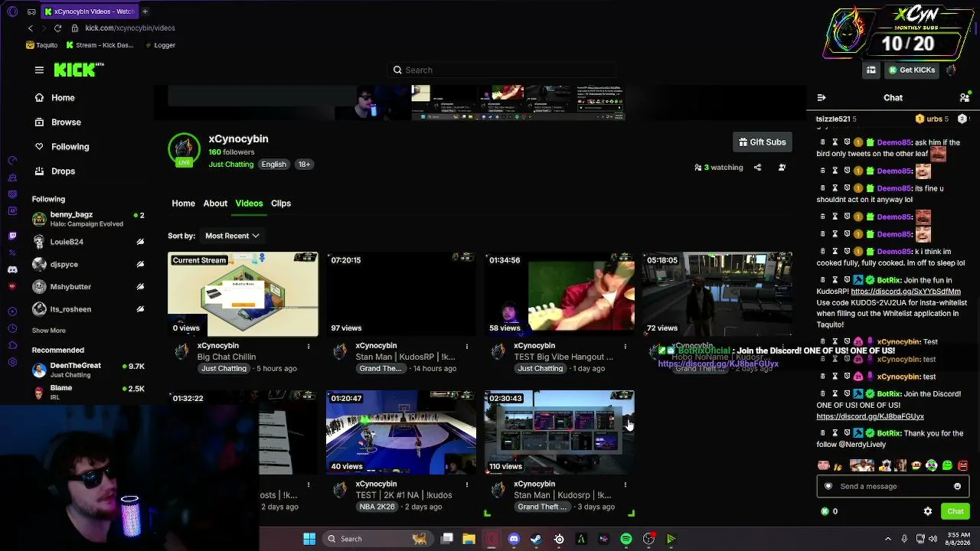This screenshot has height=551, width=980.
Task: Open Mshybutter channel from Following list
Action: pyautogui.click(x=88, y=286)
